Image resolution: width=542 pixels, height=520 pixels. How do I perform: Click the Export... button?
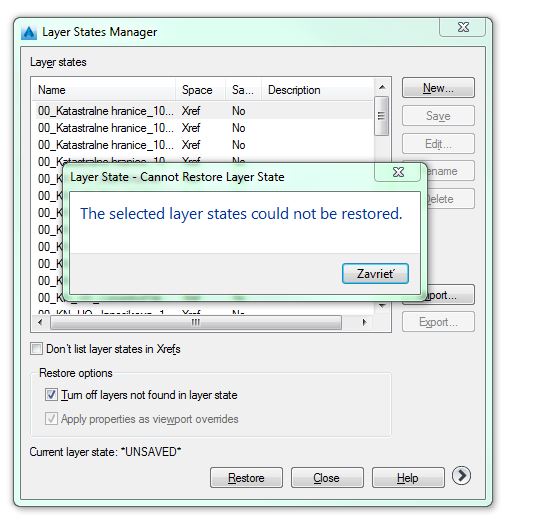pos(438,322)
